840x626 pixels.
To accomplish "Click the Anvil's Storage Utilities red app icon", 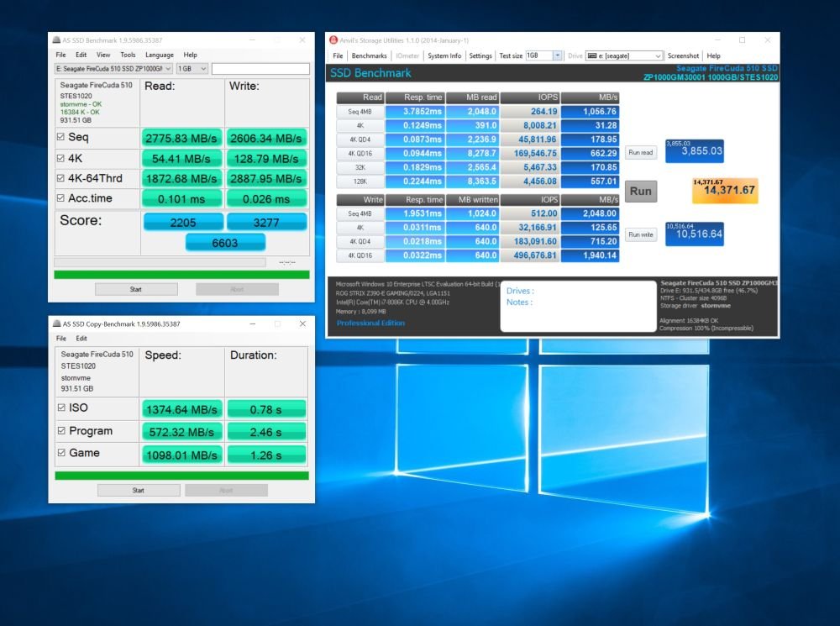I will (333, 40).
